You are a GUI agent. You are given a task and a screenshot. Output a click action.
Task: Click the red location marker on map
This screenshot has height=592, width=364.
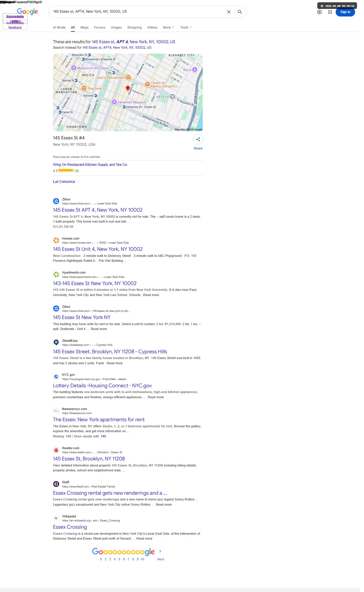click(x=128, y=88)
